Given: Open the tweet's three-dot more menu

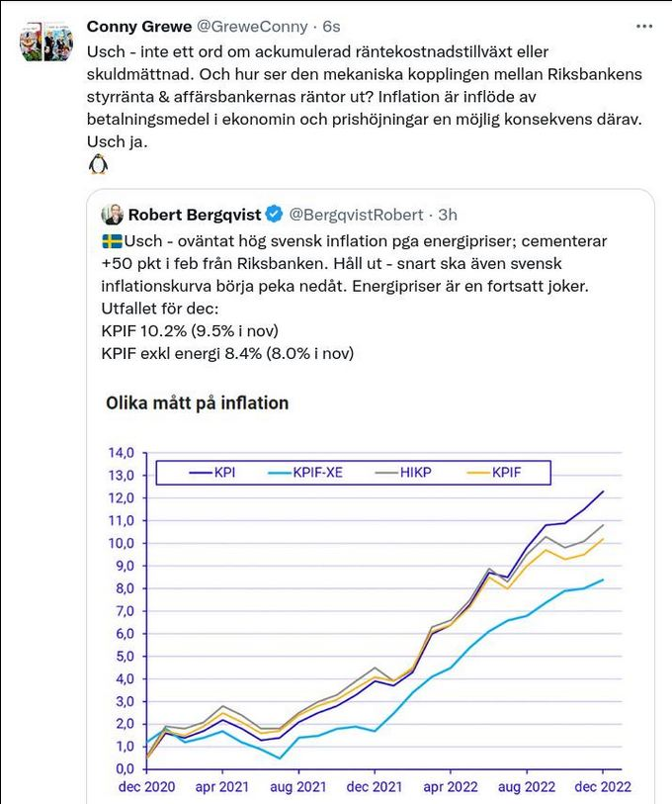Looking at the screenshot, I should click(x=644, y=26).
